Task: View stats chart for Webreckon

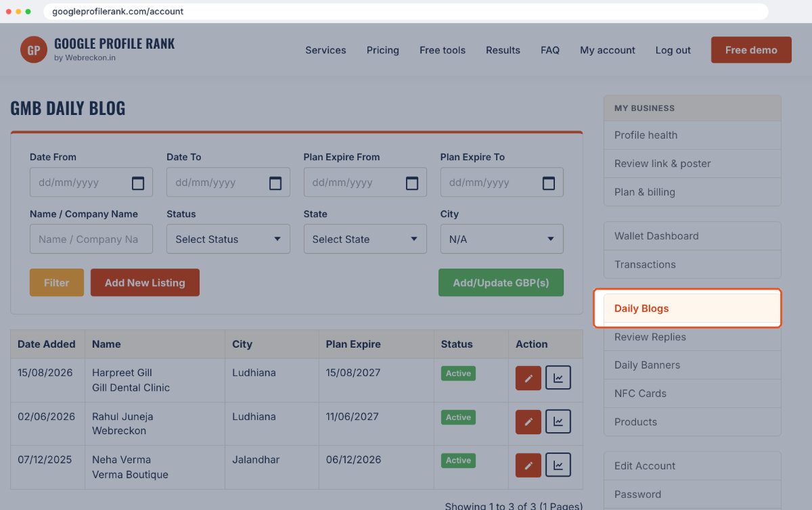Action: click(x=558, y=422)
